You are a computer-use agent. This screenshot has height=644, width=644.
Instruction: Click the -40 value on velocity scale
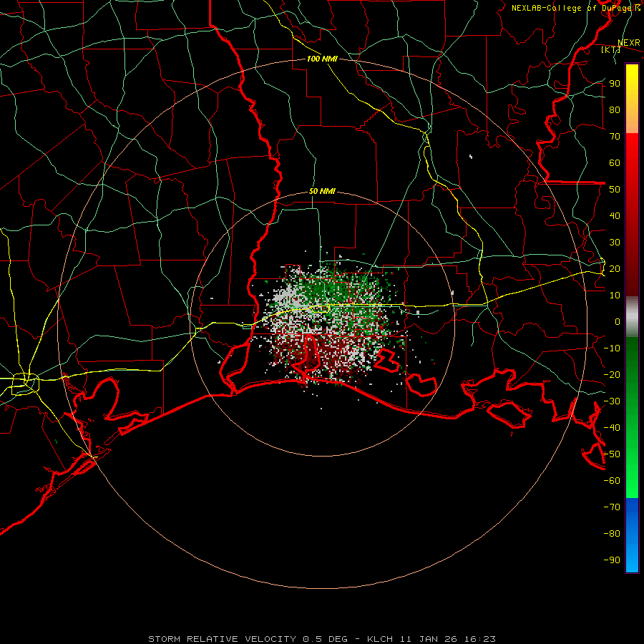(612, 428)
